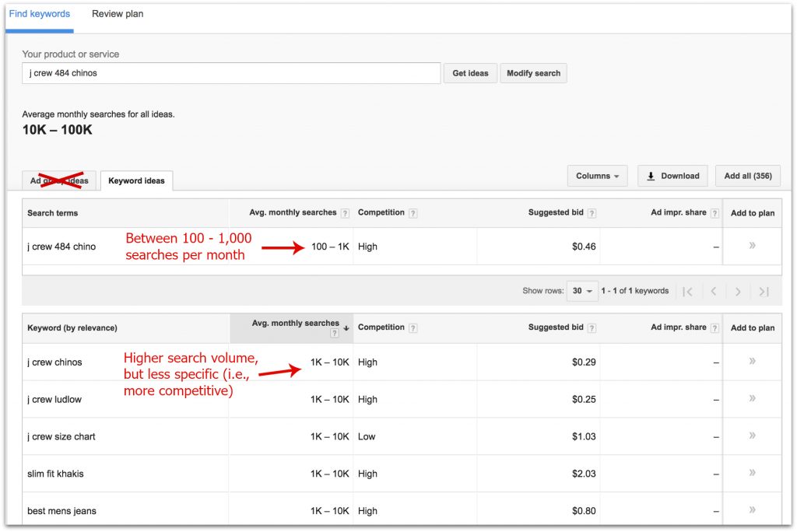Click the $2.03 suggested bid value

[584, 474]
